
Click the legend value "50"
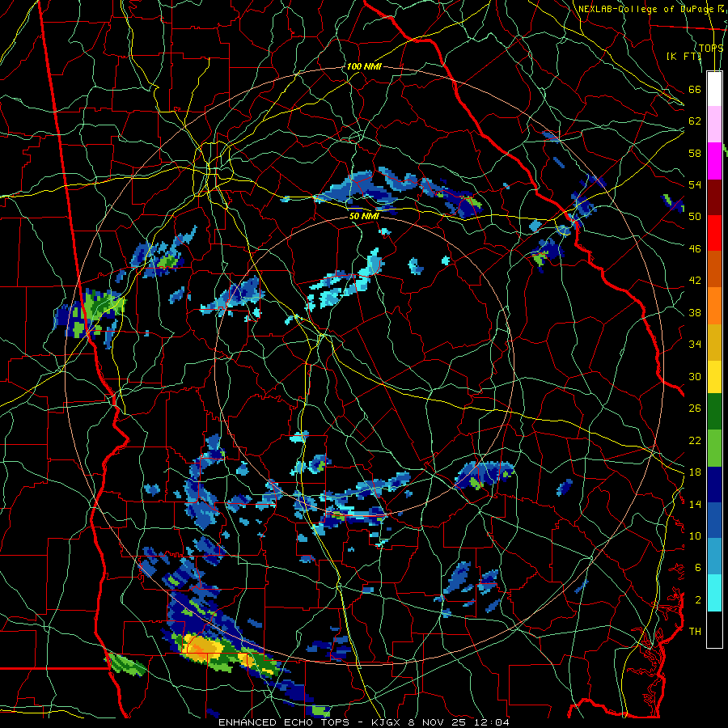[x=695, y=216]
